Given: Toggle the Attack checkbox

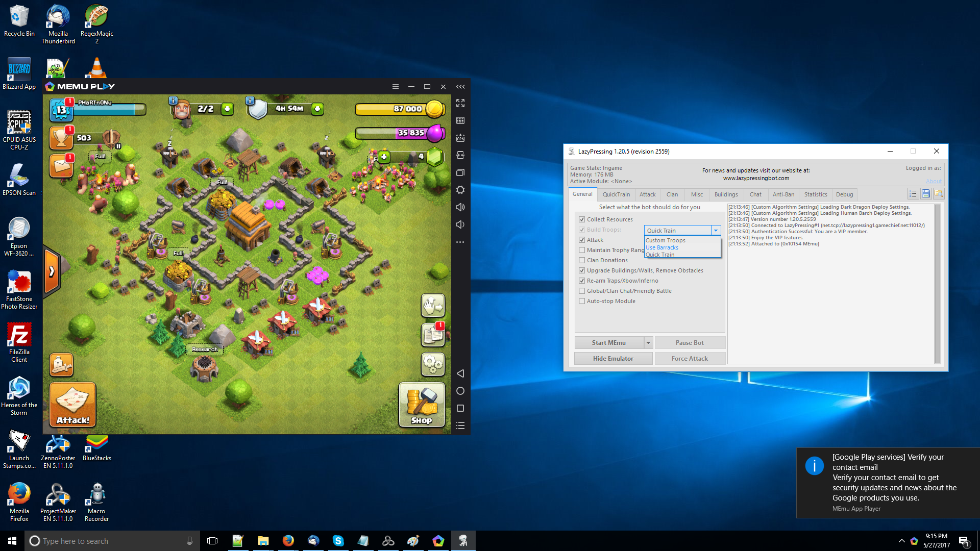Looking at the screenshot, I should pyautogui.click(x=582, y=240).
